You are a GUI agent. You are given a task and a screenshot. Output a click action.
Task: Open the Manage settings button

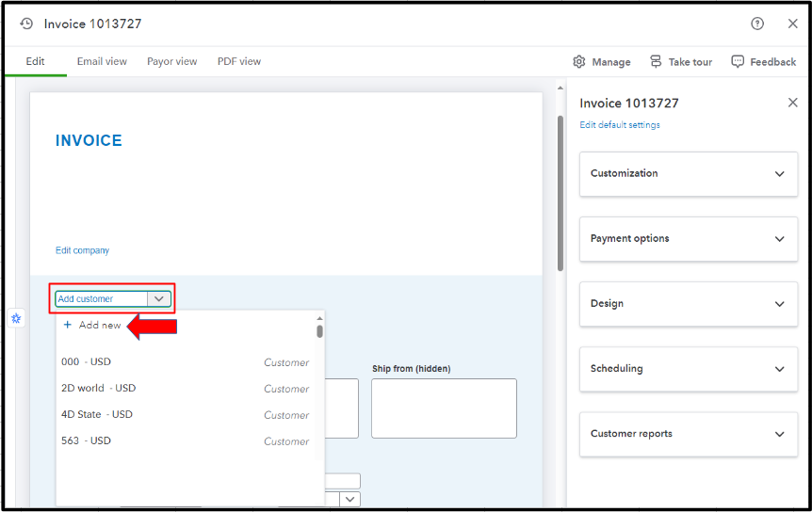tap(602, 61)
